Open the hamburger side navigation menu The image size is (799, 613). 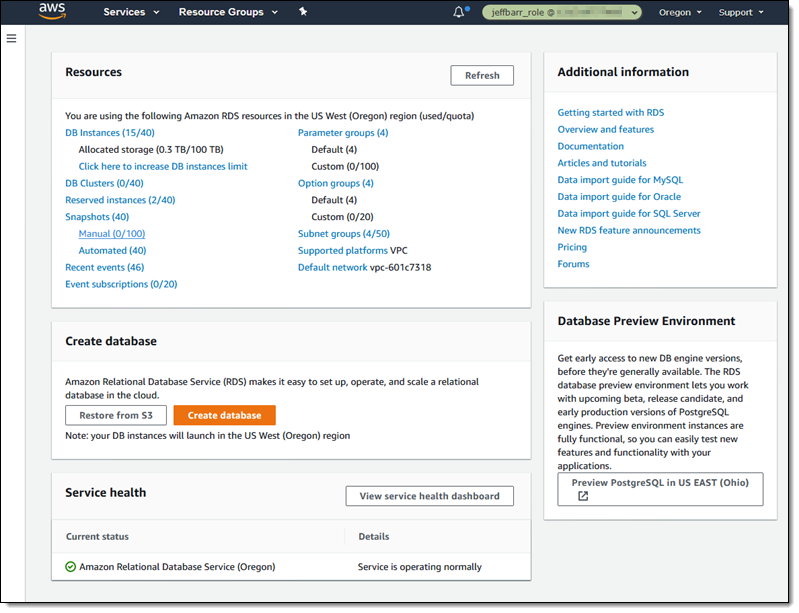pos(12,38)
